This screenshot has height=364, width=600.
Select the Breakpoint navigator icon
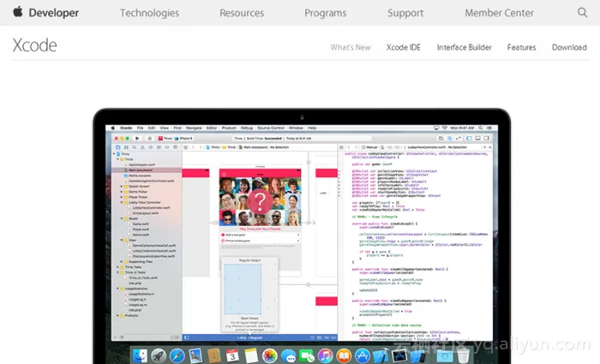click(x=167, y=147)
